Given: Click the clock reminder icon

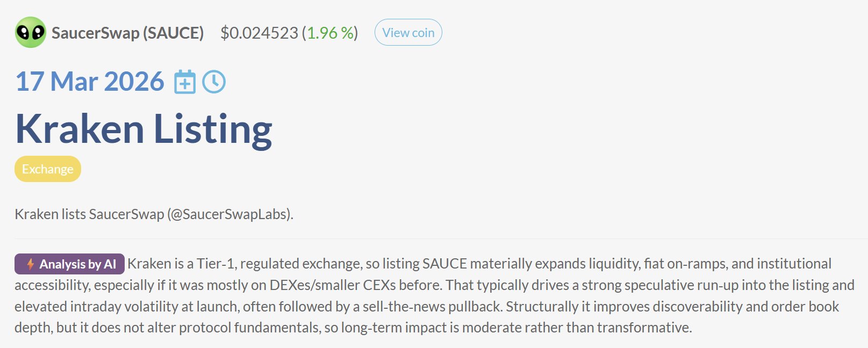Looking at the screenshot, I should click(214, 82).
